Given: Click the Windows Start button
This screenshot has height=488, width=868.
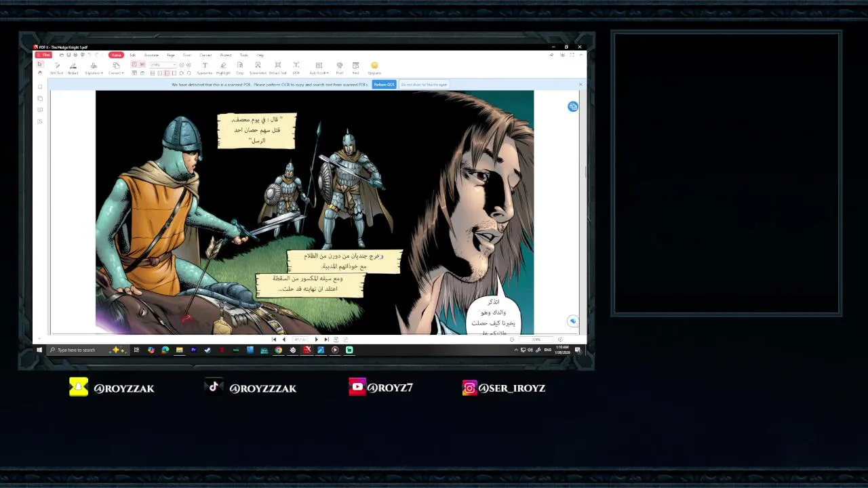Looking at the screenshot, I should (39, 350).
